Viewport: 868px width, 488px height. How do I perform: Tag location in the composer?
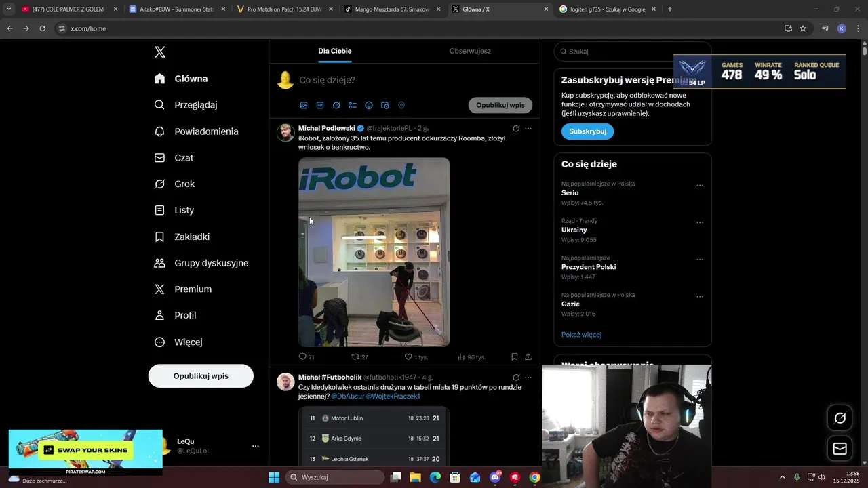coord(401,105)
